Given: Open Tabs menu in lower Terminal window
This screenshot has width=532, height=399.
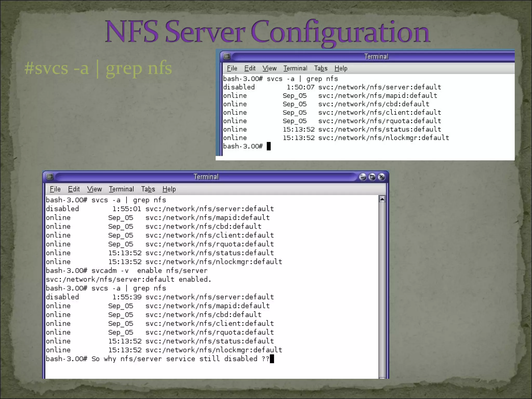Looking at the screenshot, I should (x=148, y=189).
